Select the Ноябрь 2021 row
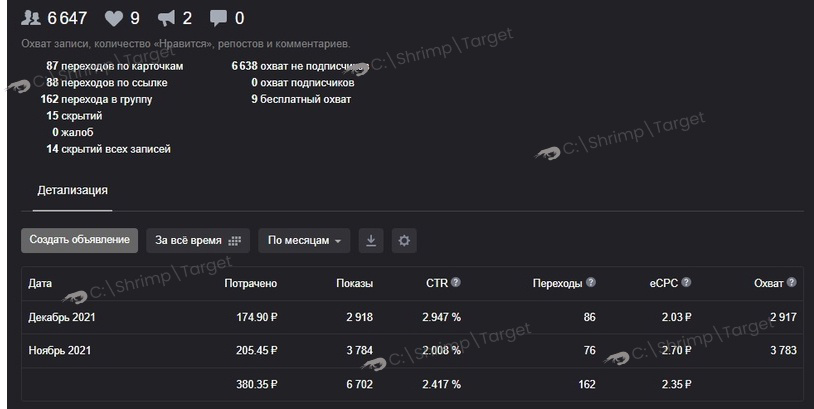The width and height of the screenshot is (814, 409). (x=412, y=350)
